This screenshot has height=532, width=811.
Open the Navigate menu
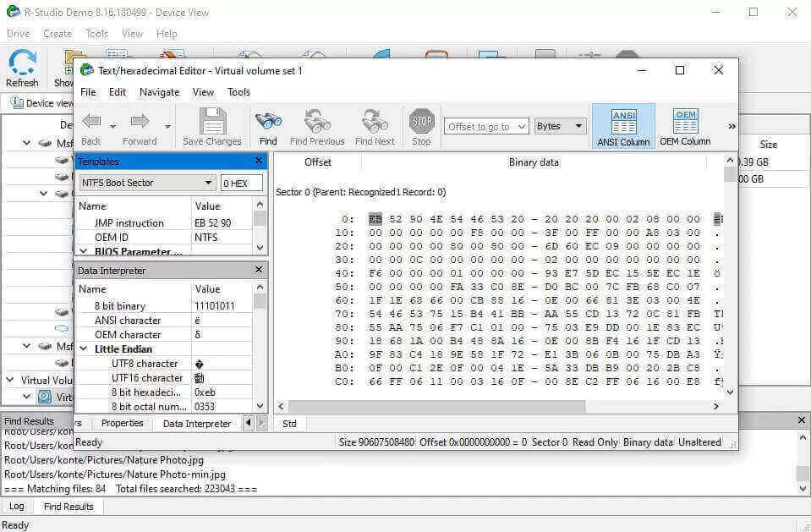click(159, 92)
